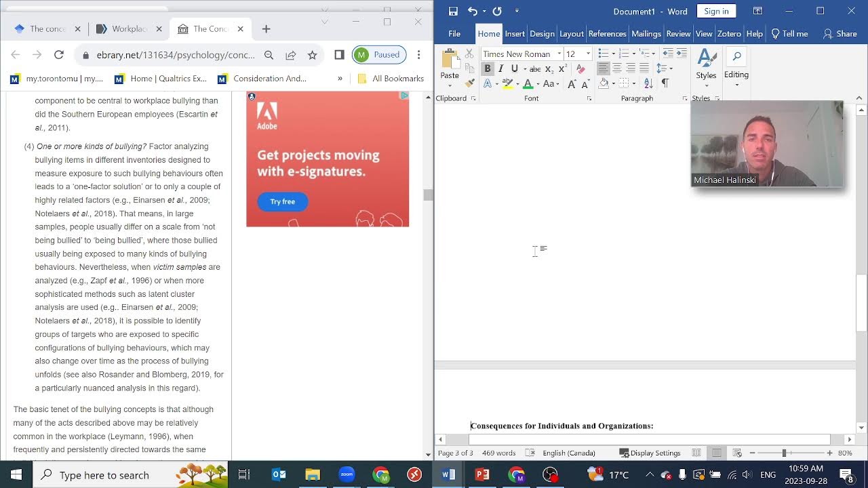868x488 pixels.
Task: Open the File menu in Word
Action: pos(454,34)
